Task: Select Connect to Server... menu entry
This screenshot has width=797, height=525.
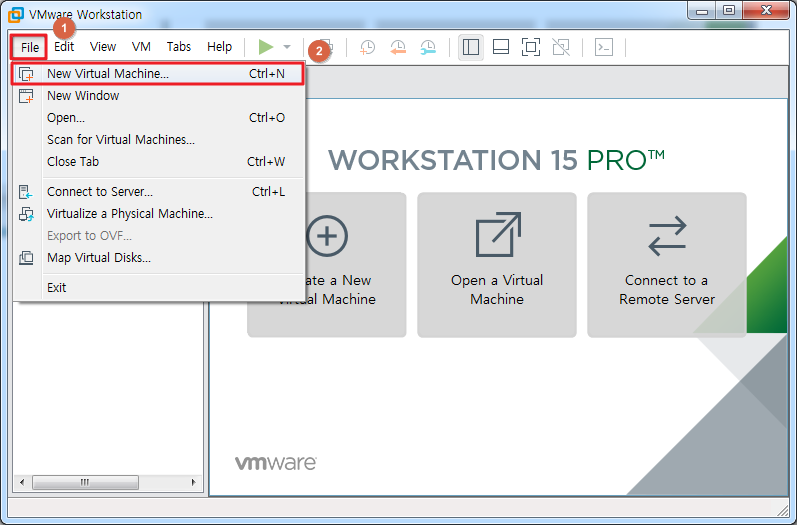Action: [x=158, y=192]
